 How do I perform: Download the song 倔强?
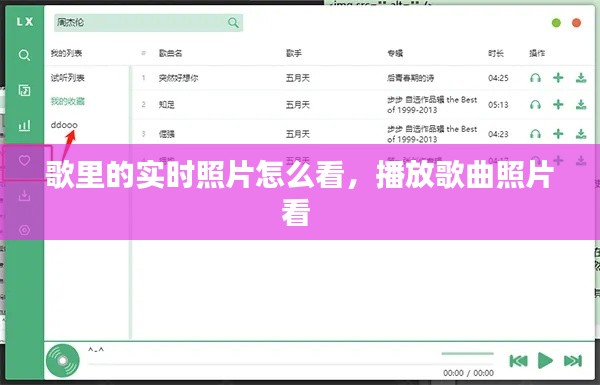[x=581, y=134]
